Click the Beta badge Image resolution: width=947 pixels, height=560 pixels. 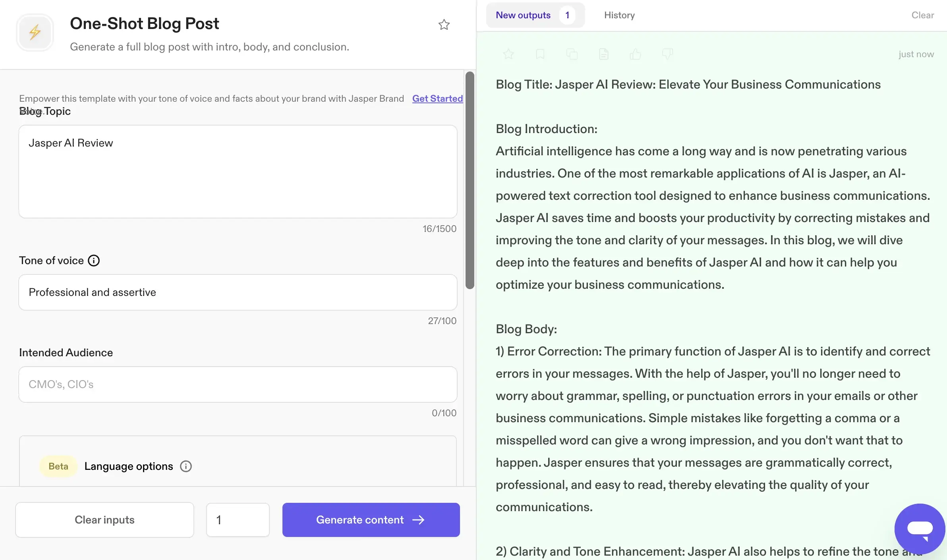pyautogui.click(x=58, y=466)
